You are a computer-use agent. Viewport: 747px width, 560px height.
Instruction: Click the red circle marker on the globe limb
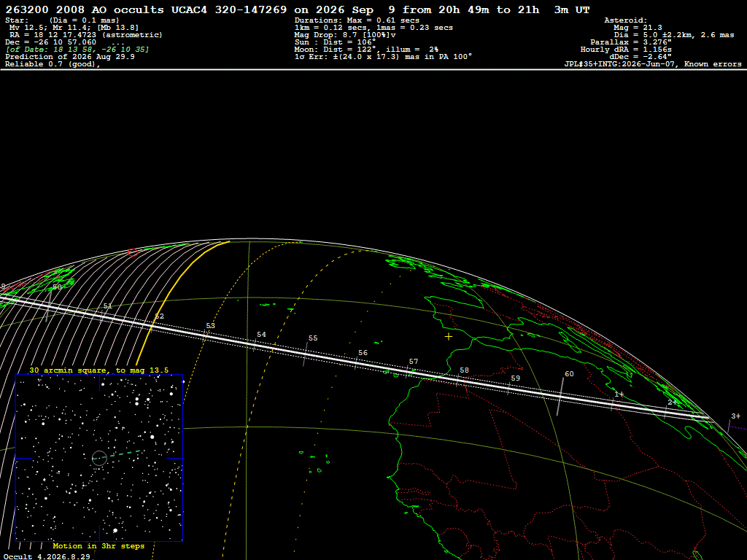pyautogui.click(x=133, y=252)
